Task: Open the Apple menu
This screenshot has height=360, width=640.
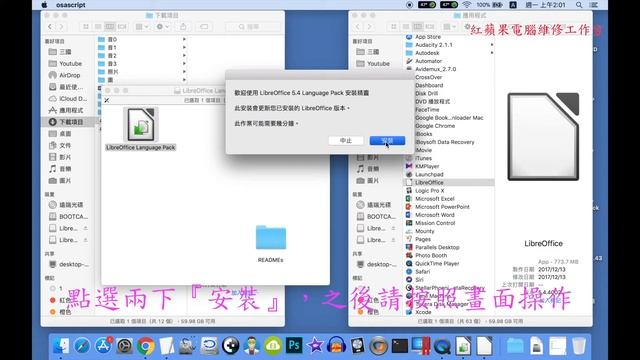Action: (x=44, y=5)
